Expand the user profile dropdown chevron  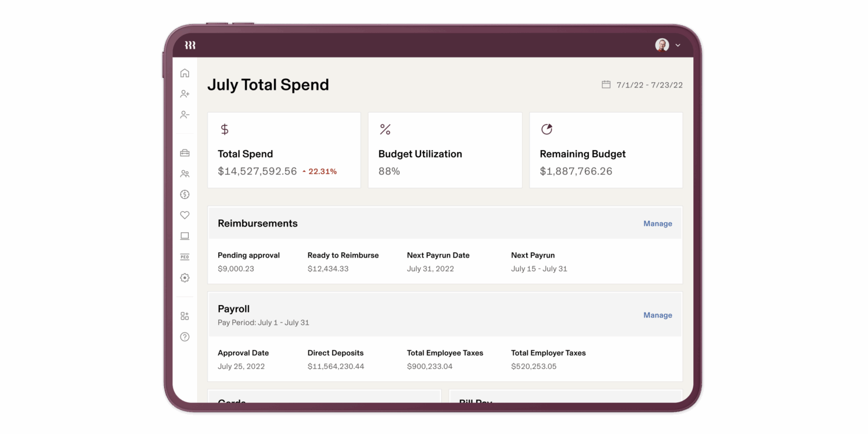(678, 45)
